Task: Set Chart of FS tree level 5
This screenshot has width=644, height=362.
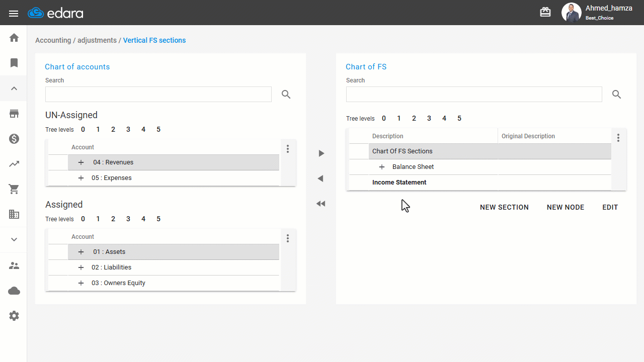Action: coord(459,119)
